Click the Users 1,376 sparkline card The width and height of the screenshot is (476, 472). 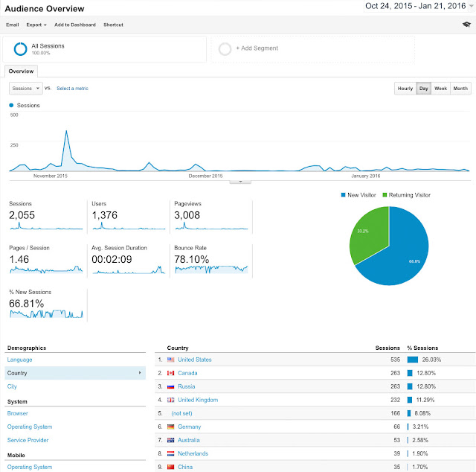[x=129, y=216]
